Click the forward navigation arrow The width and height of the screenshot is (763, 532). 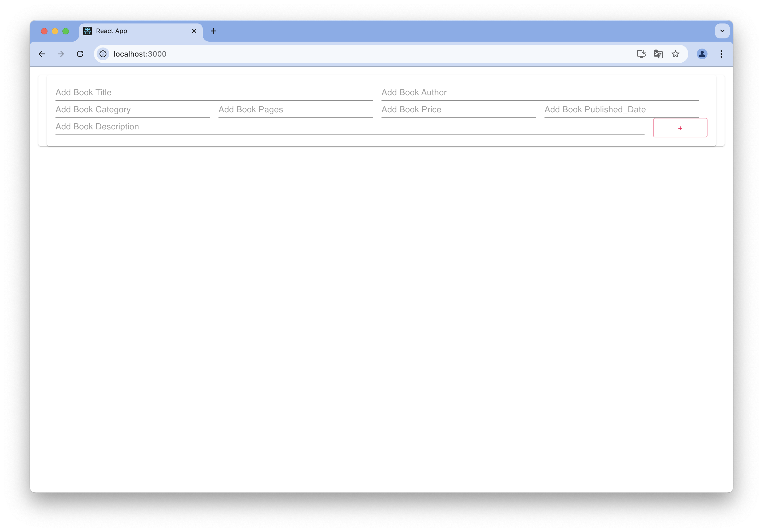pos(61,54)
